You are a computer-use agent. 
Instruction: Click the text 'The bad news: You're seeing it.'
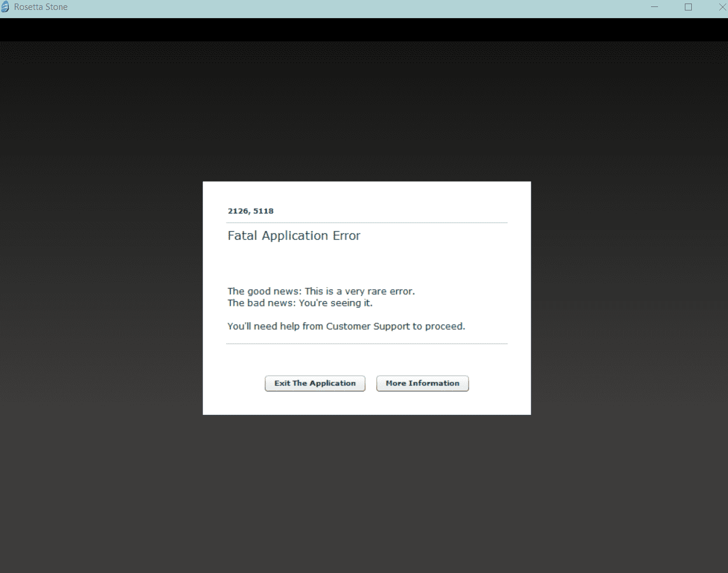click(x=300, y=303)
